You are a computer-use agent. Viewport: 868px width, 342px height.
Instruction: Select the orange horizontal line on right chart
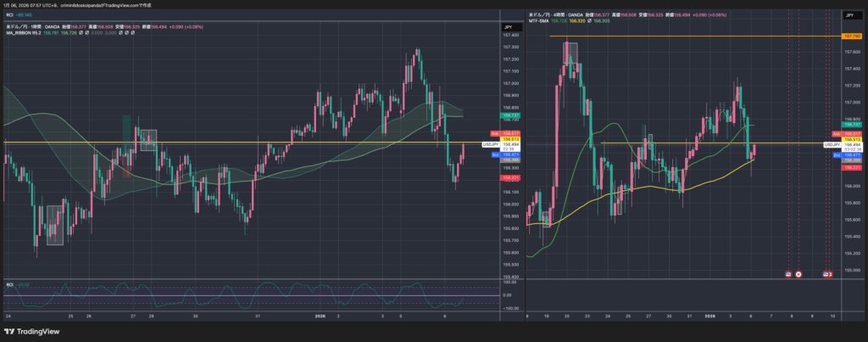click(x=678, y=36)
